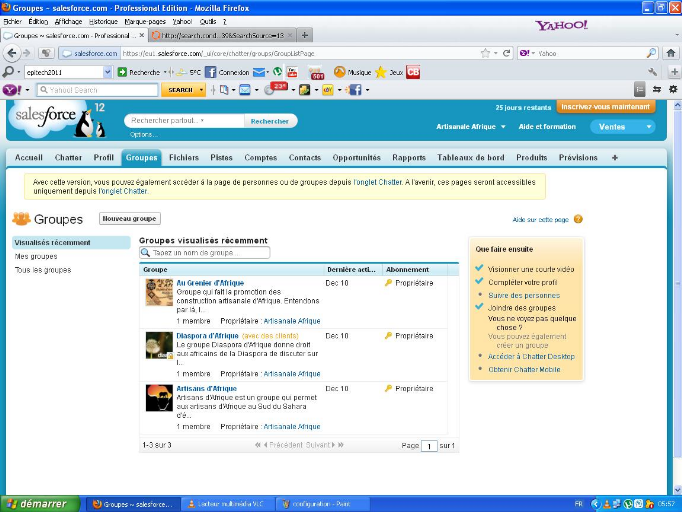The width and height of the screenshot is (682, 512).
Task: Click the group name search field
Action: click(x=205, y=252)
